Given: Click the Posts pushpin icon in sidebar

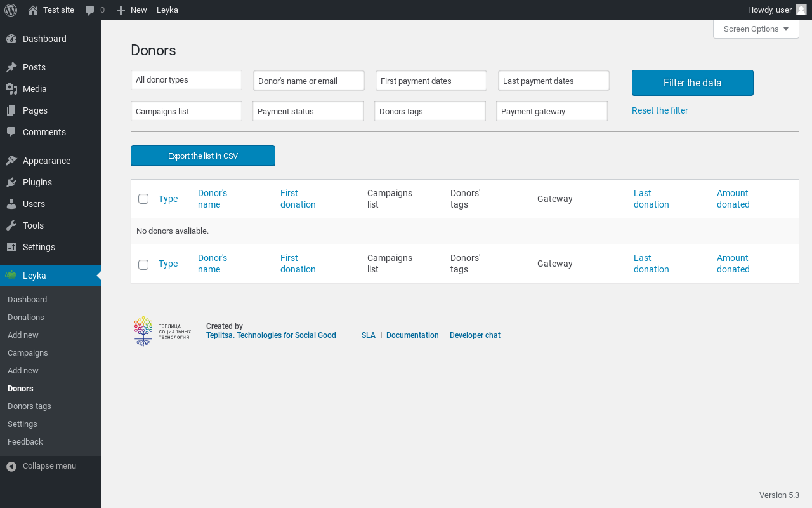Looking at the screenshot, I should tap(11, 67).
